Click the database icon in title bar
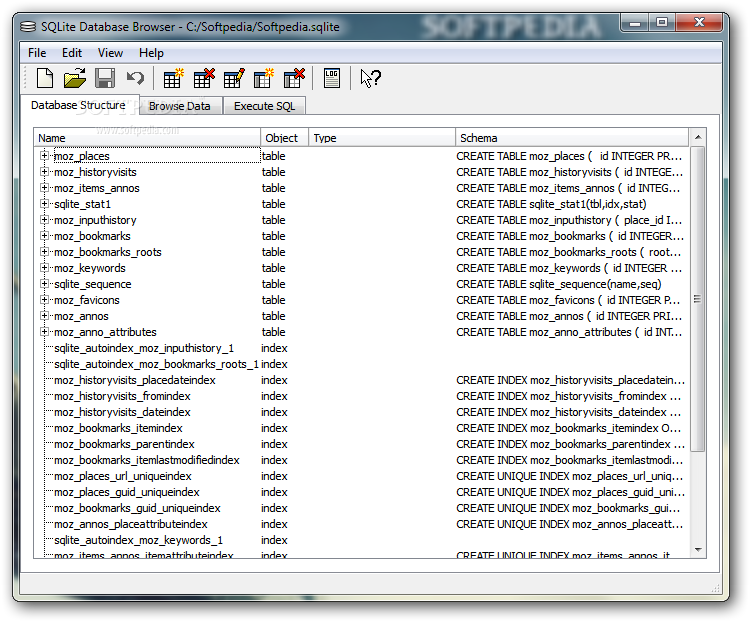The height and width of the screenshot is (622, 750). (28, 26)
